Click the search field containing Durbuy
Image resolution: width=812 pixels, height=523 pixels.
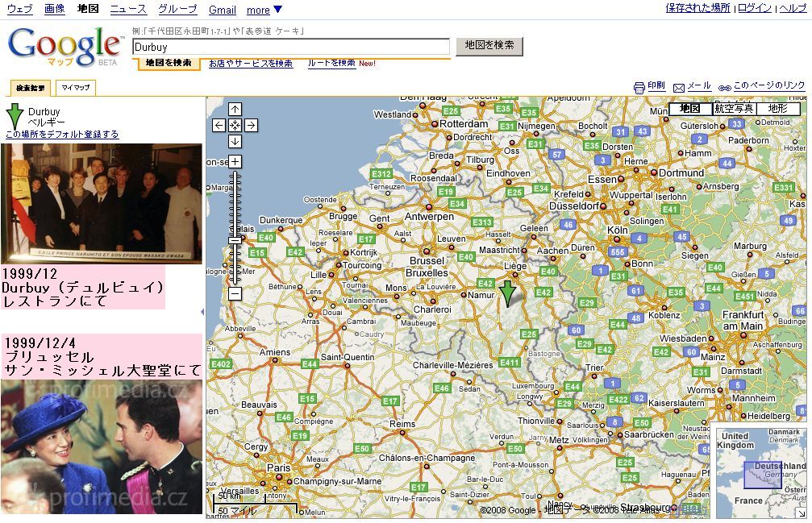click(291, 47)
